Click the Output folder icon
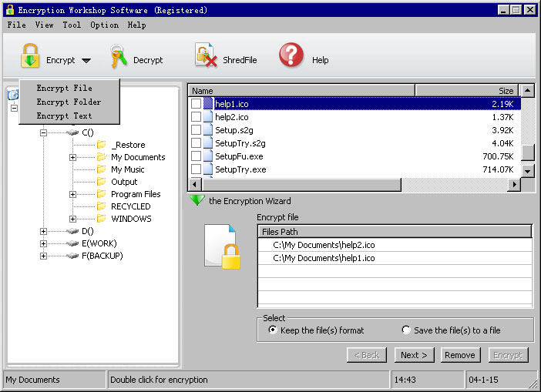Screen dimensions: 541x392 point(102,181)
